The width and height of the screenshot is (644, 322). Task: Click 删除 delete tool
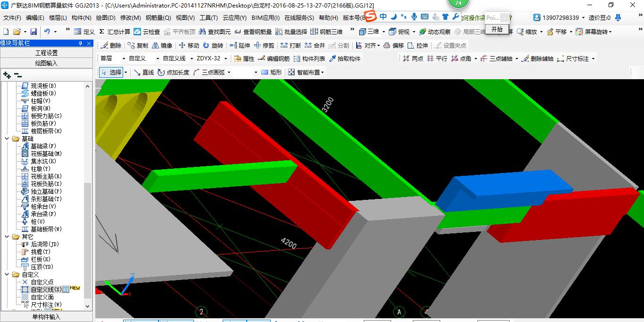pos(111,45)
